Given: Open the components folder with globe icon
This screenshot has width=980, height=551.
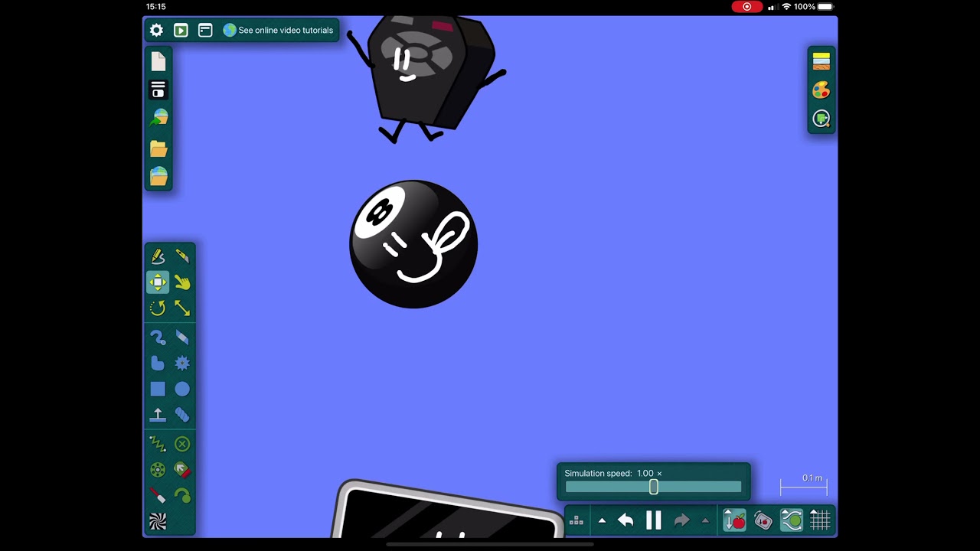Looking at the screenshot, I should [x=158, y=177].
